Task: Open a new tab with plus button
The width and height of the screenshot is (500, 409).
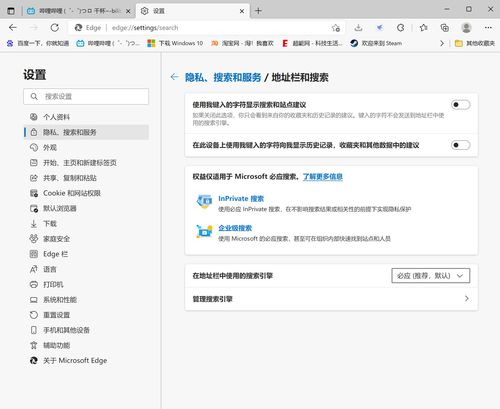Action: pyautogui.click(x=258, y=11)
